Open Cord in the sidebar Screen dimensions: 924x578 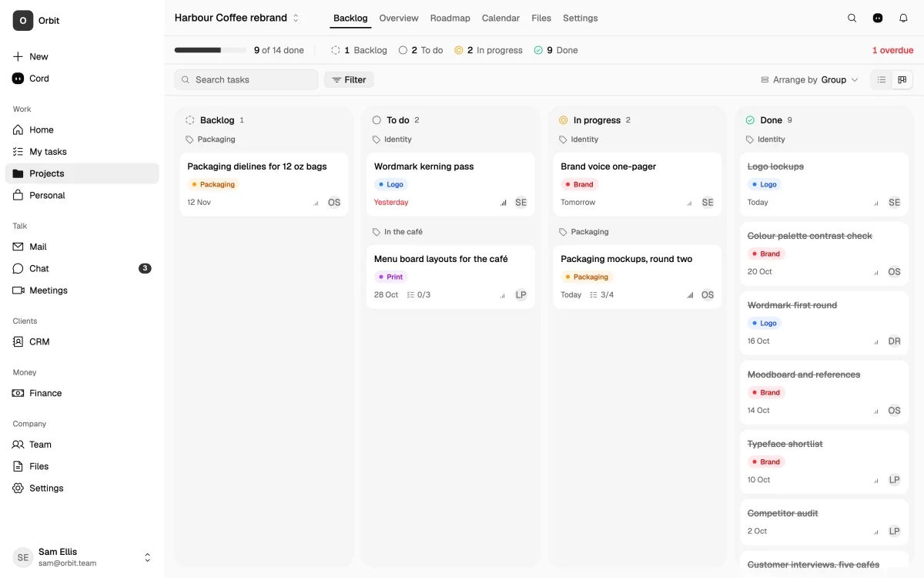pyautogui.click(x=82, y=78)
